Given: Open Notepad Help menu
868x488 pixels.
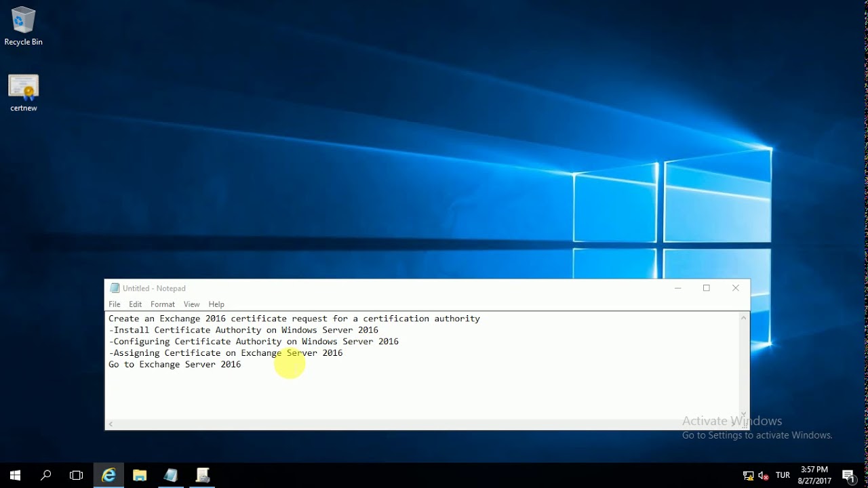Looking at the screenshot, I should 216,304.
